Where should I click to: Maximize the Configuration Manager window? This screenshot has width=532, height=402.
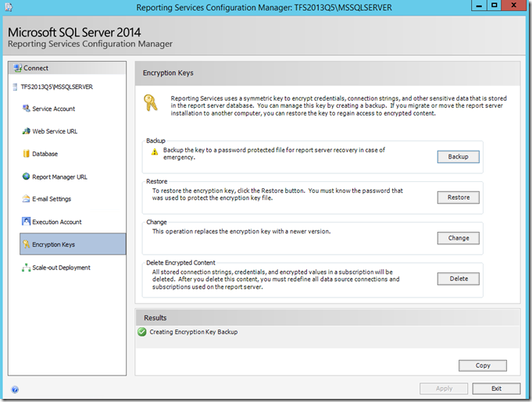click(494, 5)
